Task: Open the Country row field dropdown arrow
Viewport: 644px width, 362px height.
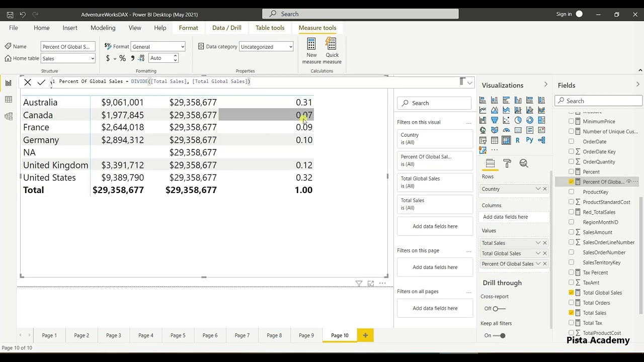Action: tap(538, 189)
